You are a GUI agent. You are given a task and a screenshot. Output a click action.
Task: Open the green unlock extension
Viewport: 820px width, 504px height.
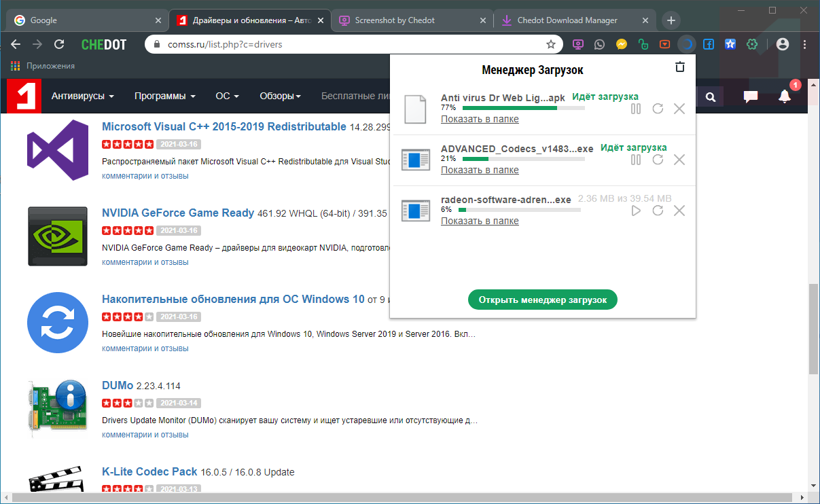pos(643,44)
